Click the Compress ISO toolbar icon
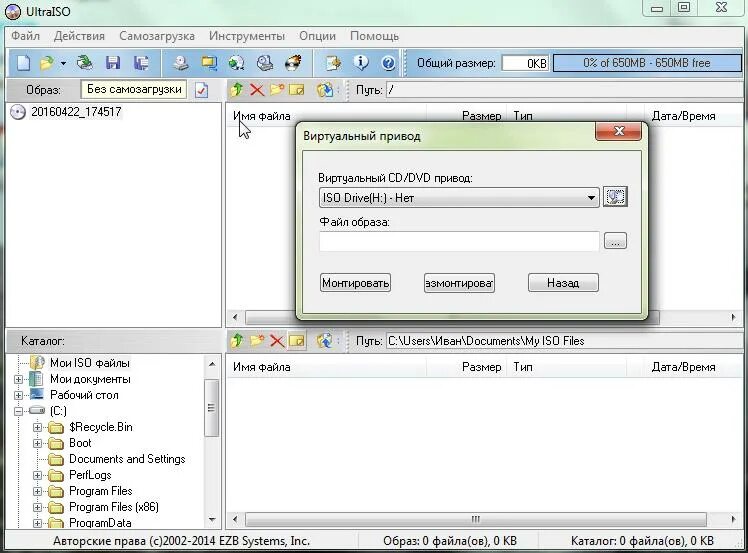Screen dimensions: 748x553 [x=209, y=63]
